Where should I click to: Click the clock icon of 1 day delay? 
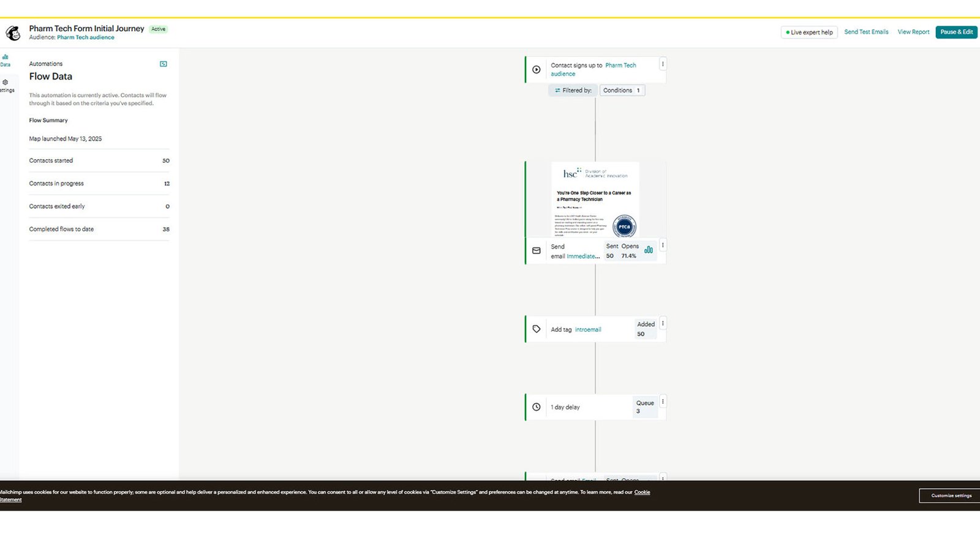click(537, 407)
